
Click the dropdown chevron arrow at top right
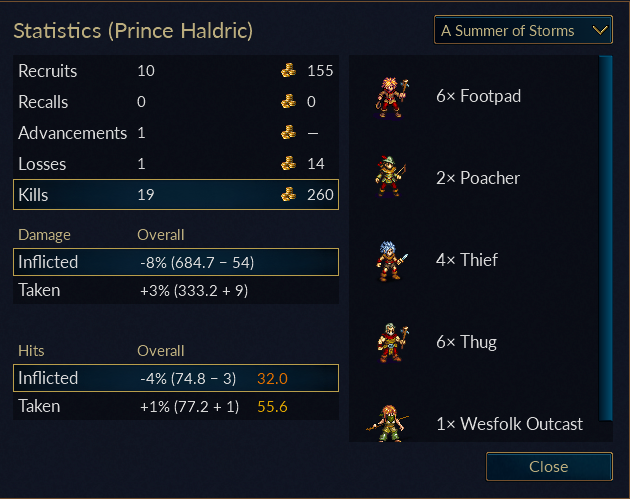600,30
